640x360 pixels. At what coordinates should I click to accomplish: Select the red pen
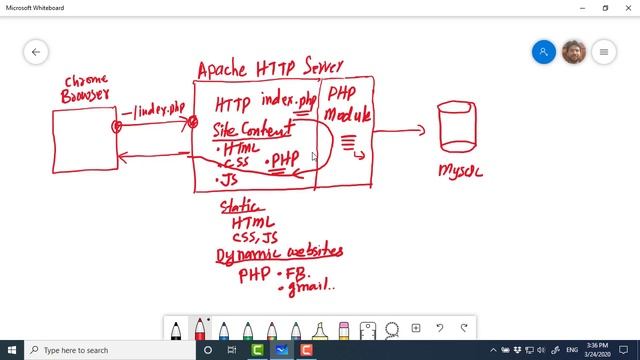pyautogui.click(x=200, y=329)
